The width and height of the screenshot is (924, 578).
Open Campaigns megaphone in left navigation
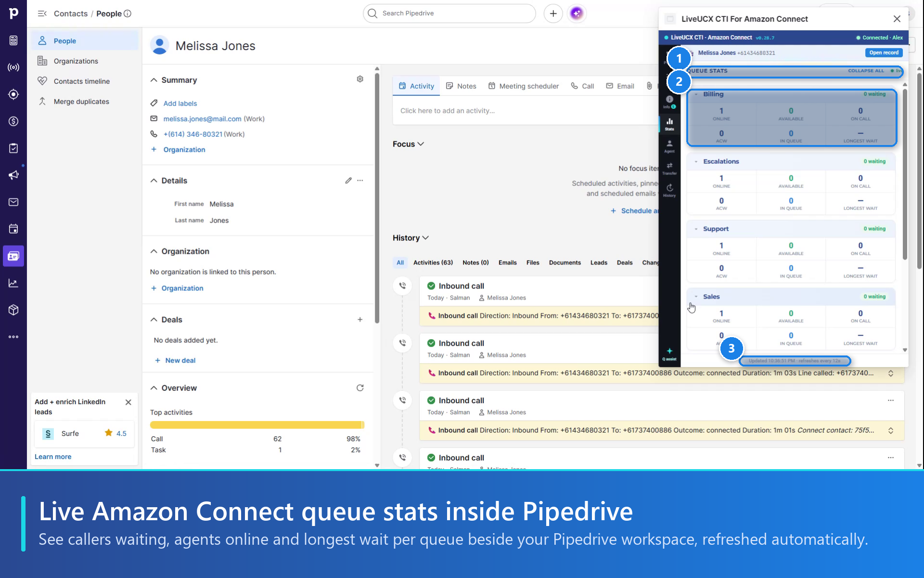(13, 175)
